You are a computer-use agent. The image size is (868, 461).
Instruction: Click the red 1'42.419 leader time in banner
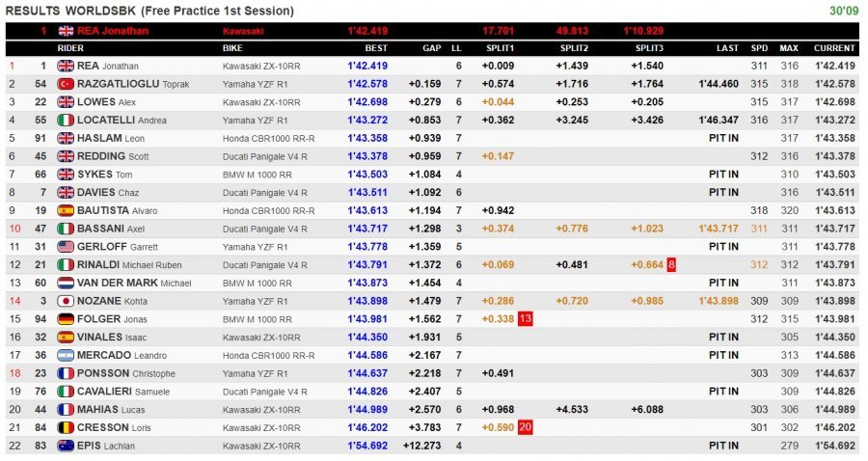(367, 31)
